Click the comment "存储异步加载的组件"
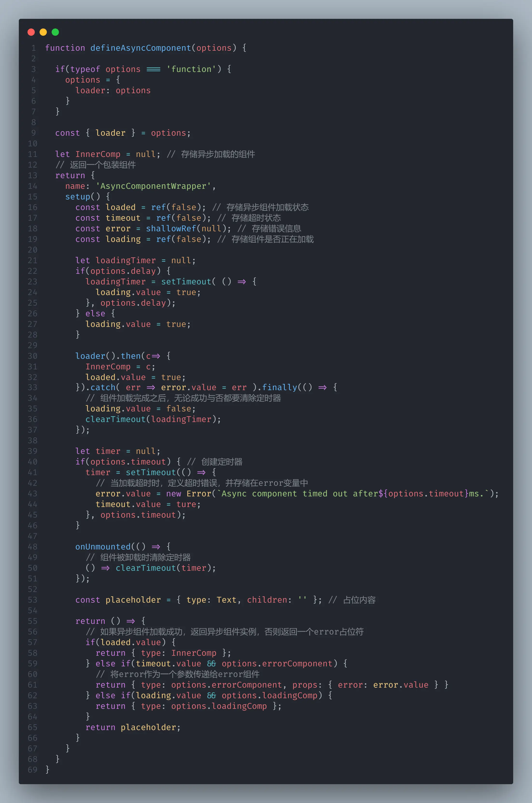Viewport: 532px width, 803px height. [218, 154]
